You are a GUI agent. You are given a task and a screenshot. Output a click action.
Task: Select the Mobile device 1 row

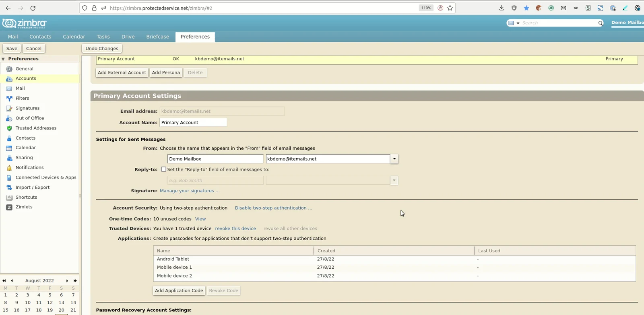pyautogui.click(x=394, y=267)
